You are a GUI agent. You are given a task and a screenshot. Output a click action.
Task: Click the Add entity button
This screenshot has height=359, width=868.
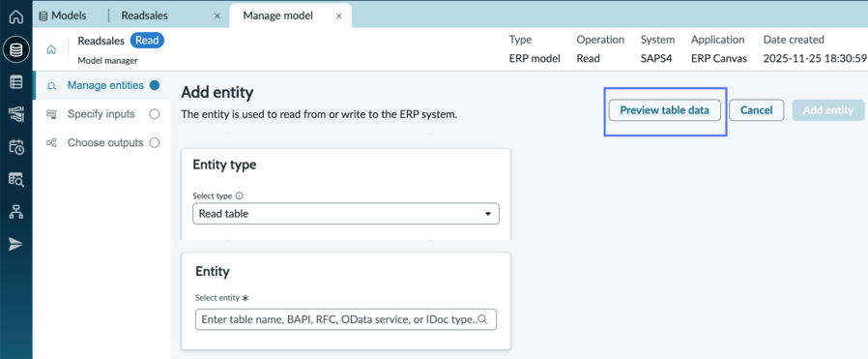point(828,110)
